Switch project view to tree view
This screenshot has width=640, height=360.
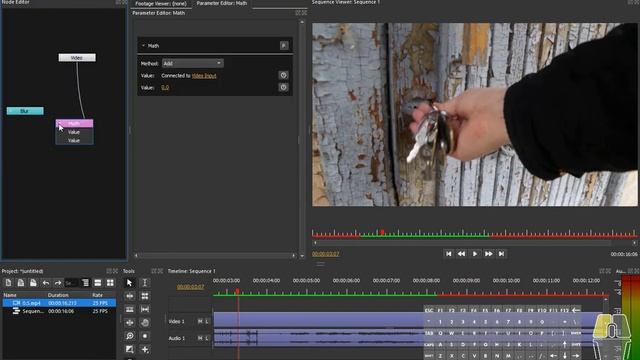click(85, 283)
